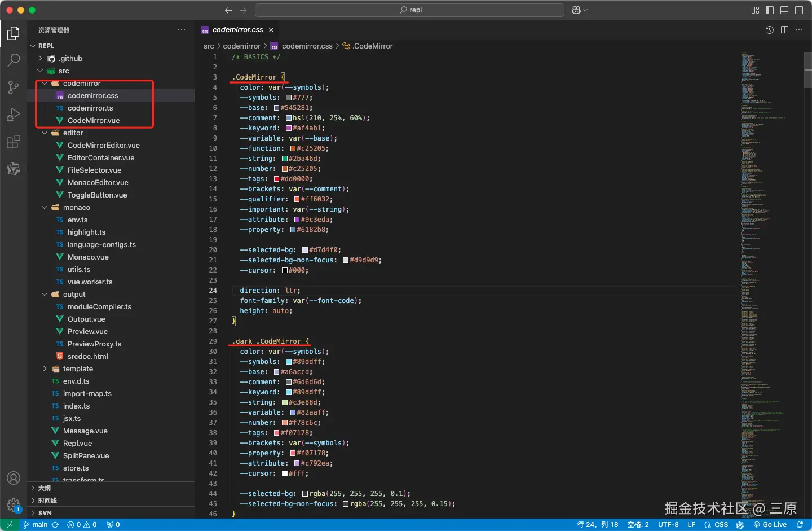This screenshot has width=812, height=531.
Task: Open timeline history icon in editor toolbar
Action: [x=769, y=30]
